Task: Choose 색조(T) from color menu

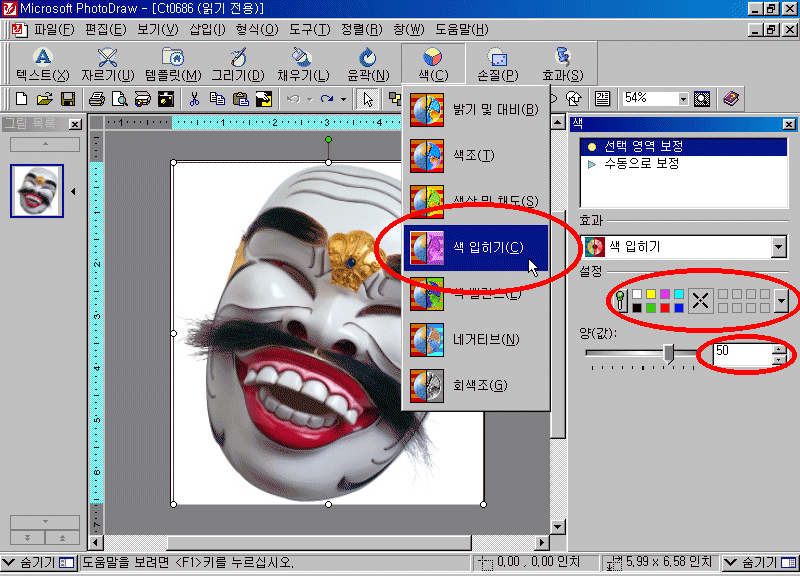Action: [476, 155]
